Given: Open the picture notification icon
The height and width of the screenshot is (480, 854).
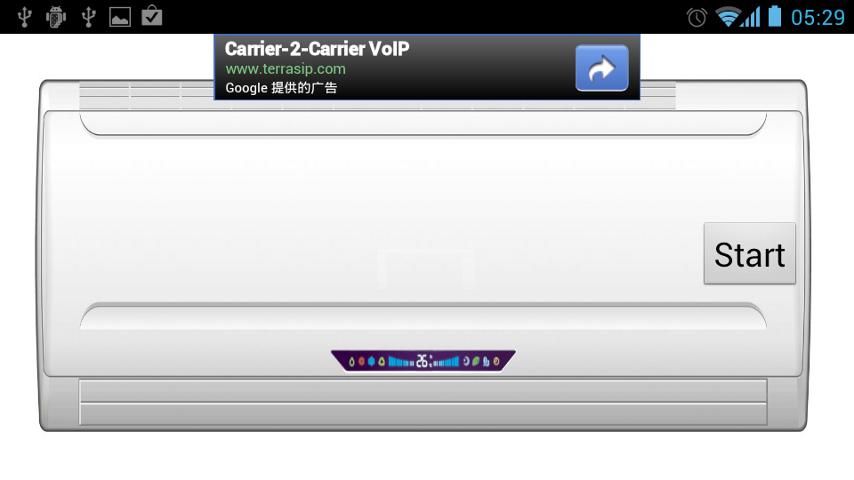Looking at the screenshot, I should (120, 17).
